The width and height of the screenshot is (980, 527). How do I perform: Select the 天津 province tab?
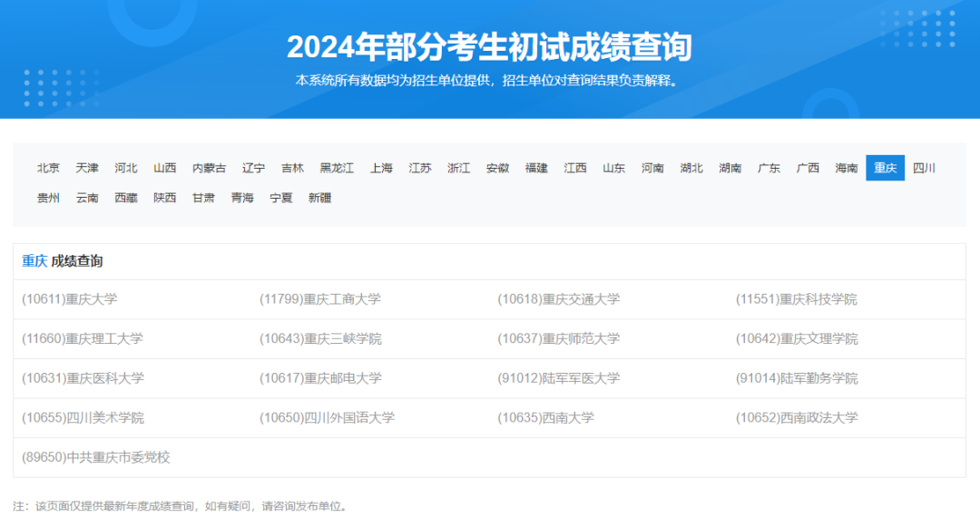87,168
